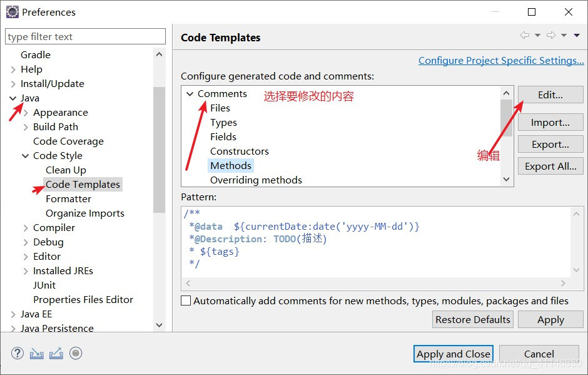Expand the Install/Update tree node
Screen dimensions: 588x375
tap(13, 84)
